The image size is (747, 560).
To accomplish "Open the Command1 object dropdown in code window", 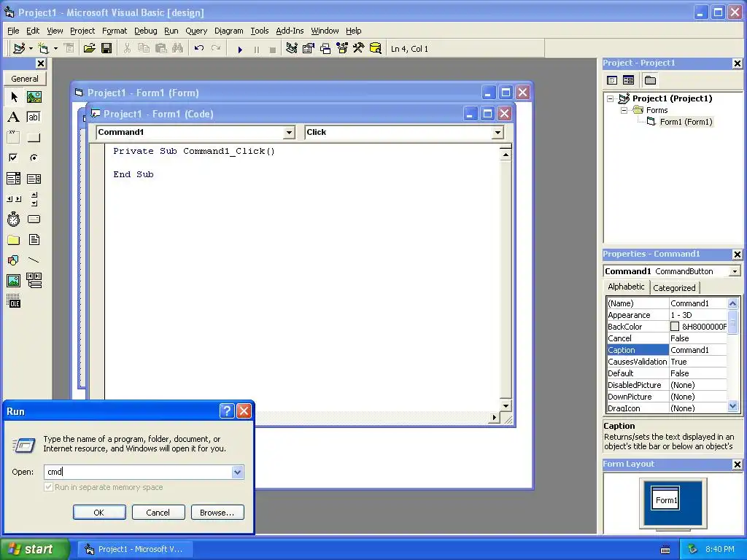I will (x=289, y=133).
